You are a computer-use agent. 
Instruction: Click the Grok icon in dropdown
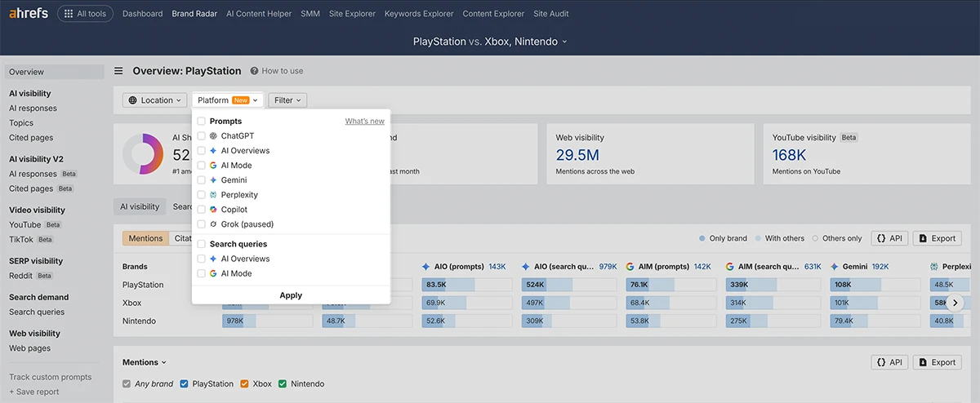(x=213, y=224)
